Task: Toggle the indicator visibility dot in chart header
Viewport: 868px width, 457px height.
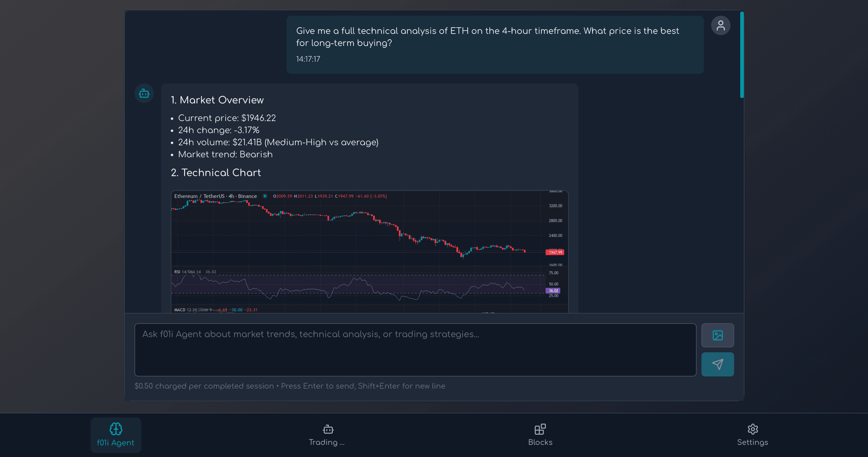Action: pos(265,196)
